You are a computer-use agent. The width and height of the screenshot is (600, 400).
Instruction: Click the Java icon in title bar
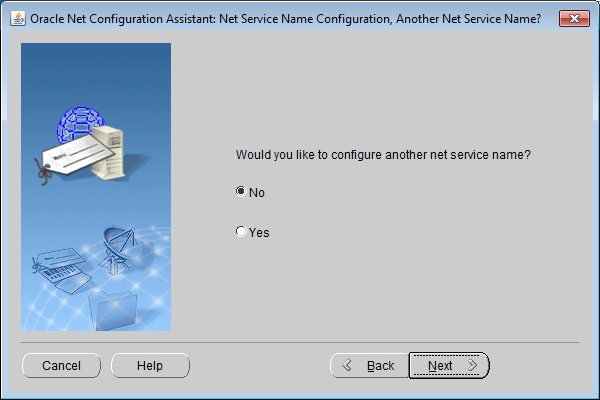18,18
